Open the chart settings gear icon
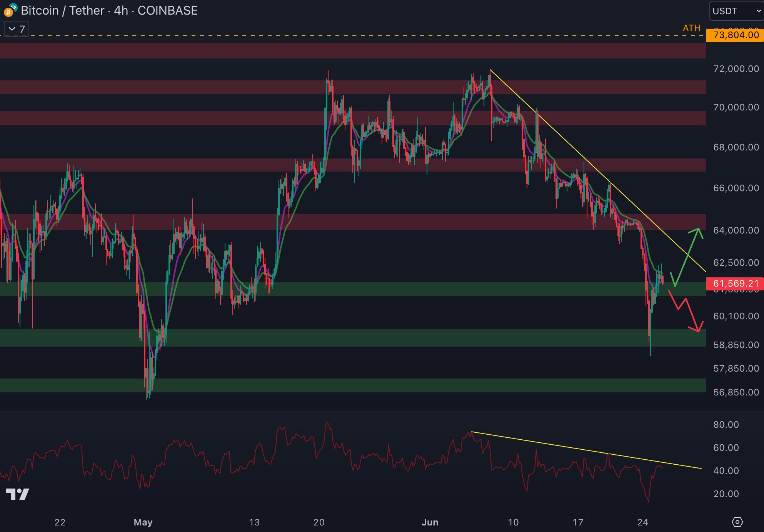This screenshot has width=764, height=532. pos(737,522)
